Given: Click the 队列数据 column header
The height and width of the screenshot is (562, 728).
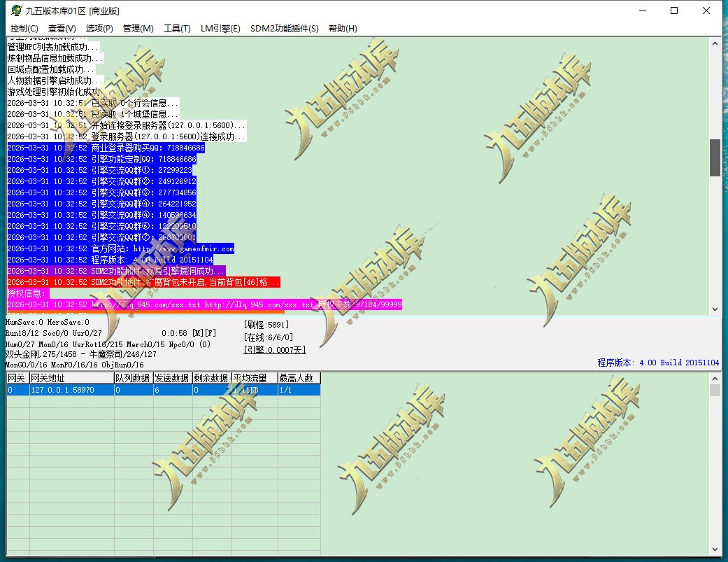Looking at the screenshot, I should [134, 378].
